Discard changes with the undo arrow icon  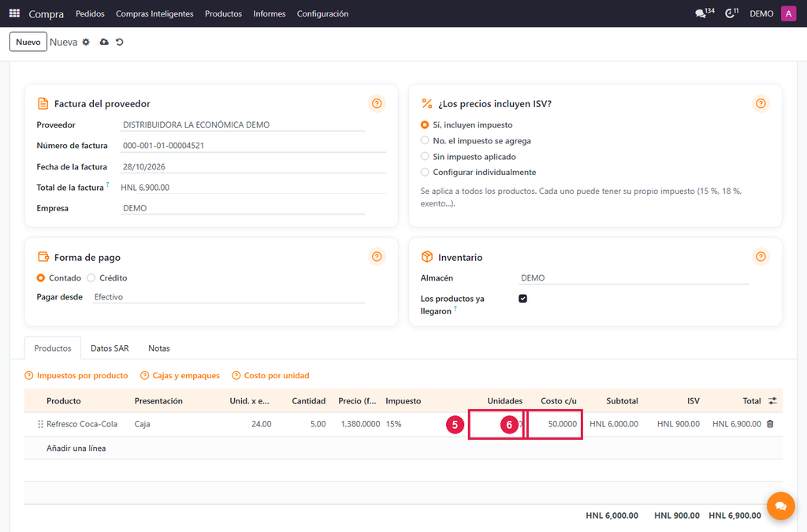(x=120, y=43)
